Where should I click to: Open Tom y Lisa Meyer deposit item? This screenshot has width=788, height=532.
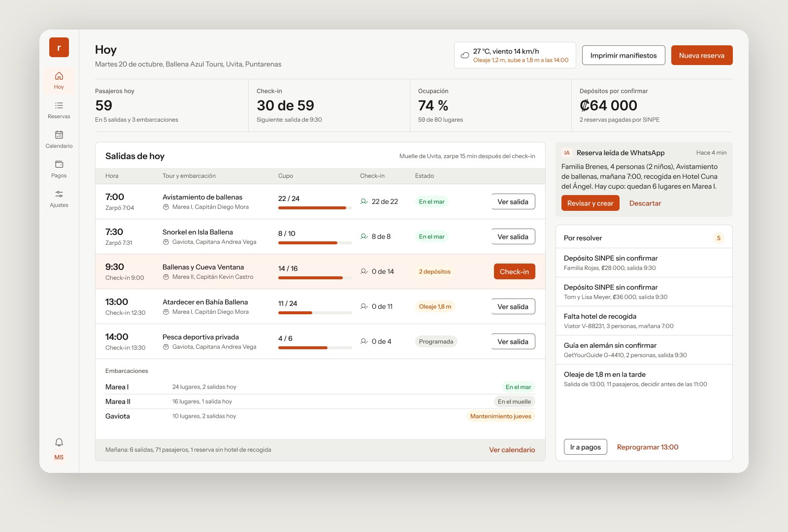(644, 292)
